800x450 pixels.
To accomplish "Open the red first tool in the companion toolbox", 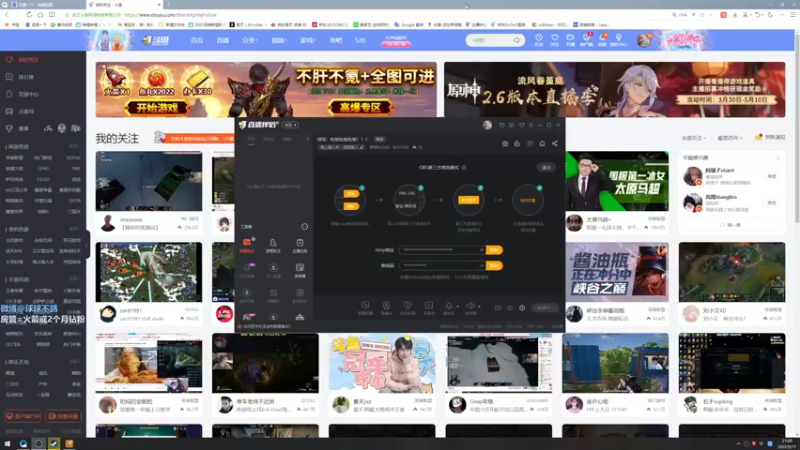I will coord(247,245).
